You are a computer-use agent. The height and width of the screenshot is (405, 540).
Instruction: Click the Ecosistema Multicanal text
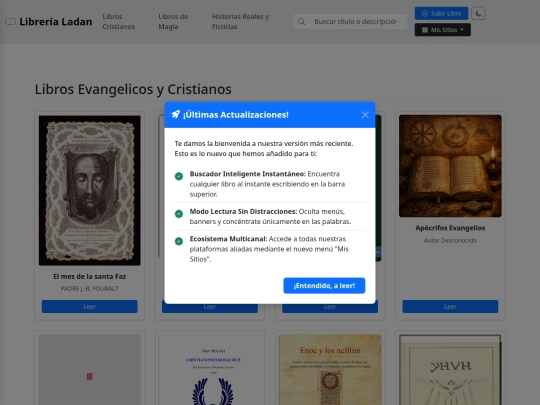pos(228,239)
